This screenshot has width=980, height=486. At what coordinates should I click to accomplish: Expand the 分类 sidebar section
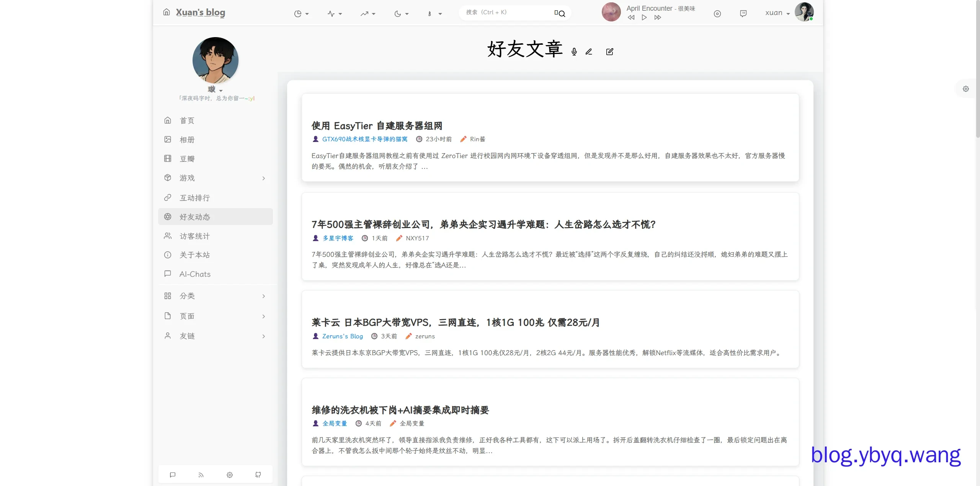(216, 296)
